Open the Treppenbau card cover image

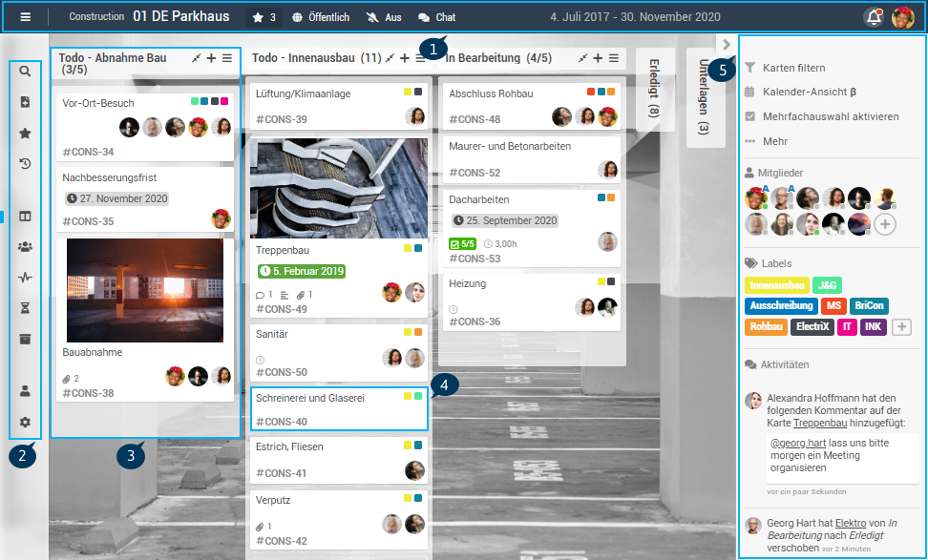tap(339, 189)
